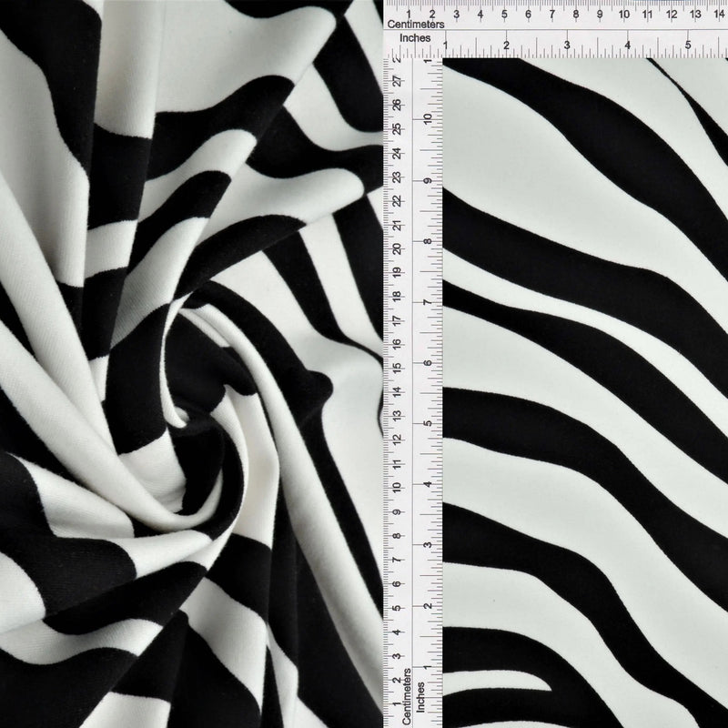Click the "Inches" label on the horizontal ruler
This screenshot has height=728, width=728.
click(x=415, y=38)
